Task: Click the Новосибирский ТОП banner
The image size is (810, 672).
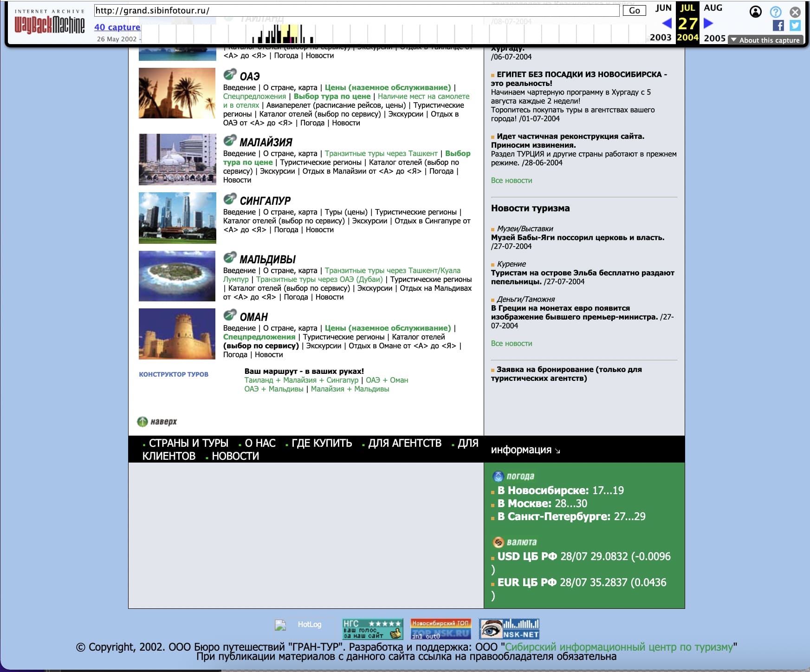Action: coord(441,629)
